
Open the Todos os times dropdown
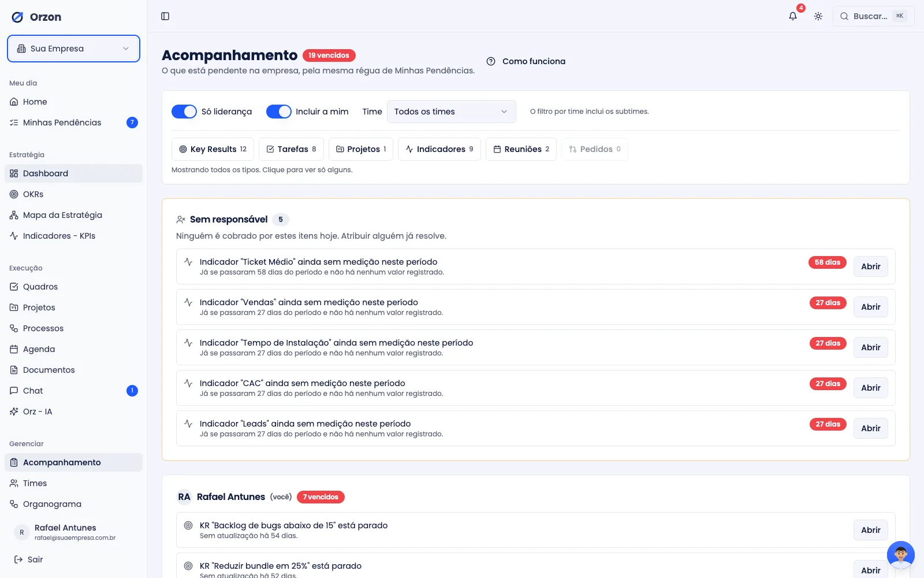pyautogui.click(x=451, y=112)
